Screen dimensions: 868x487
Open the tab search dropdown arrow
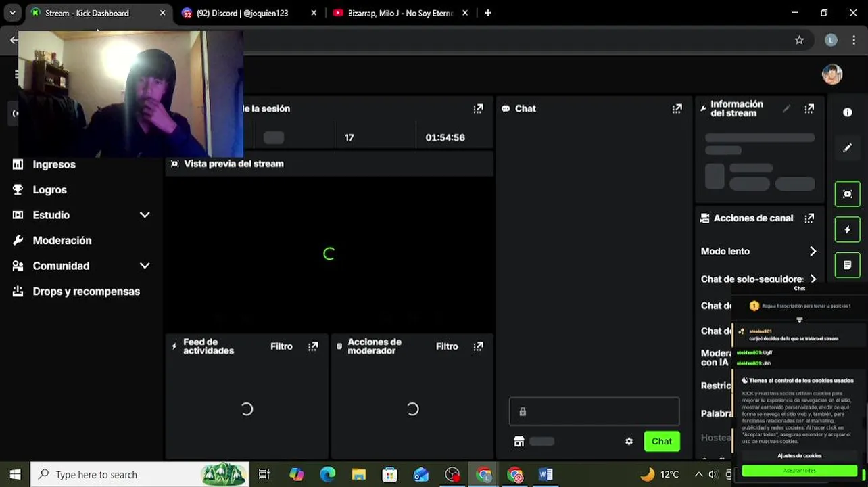point(12,13)
